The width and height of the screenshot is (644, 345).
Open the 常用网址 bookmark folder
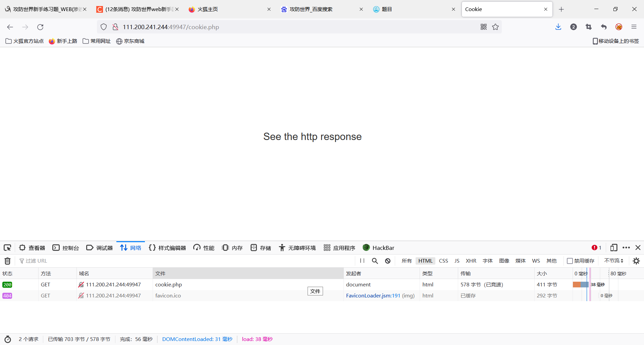click(97, 41)
